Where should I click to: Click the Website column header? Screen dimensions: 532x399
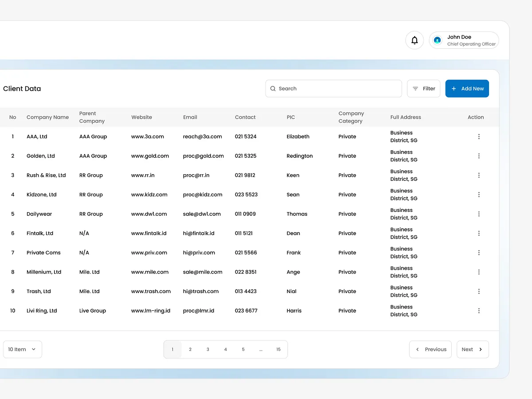[x=141, y=117]
